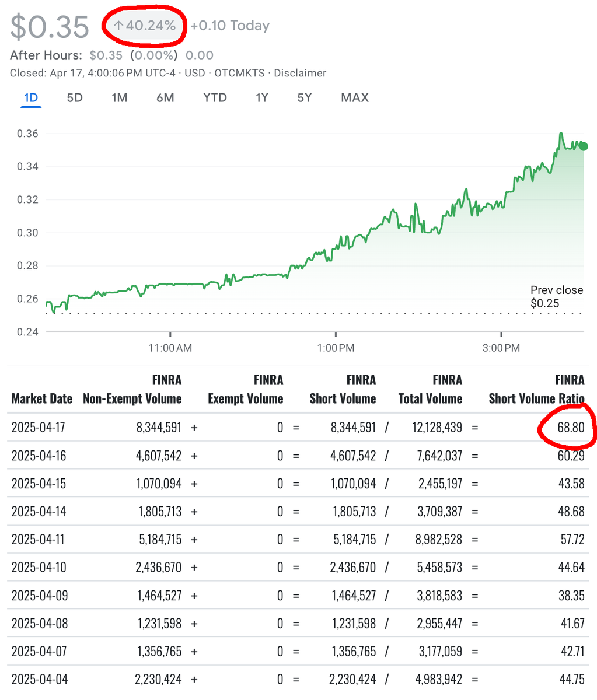Viewport: 597px width, 700px height.
Task: Select the 2025-04-16 date cell
Action: pos(39,456)
